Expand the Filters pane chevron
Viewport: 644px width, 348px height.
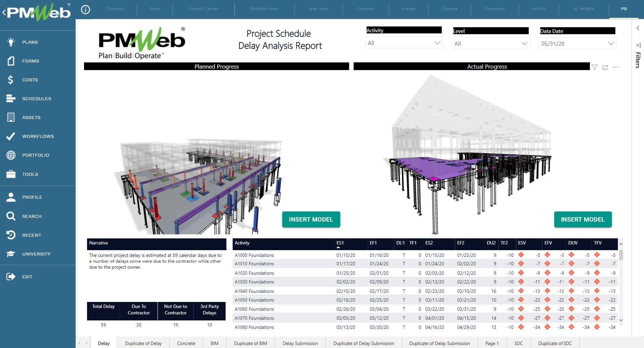[638, 28]
